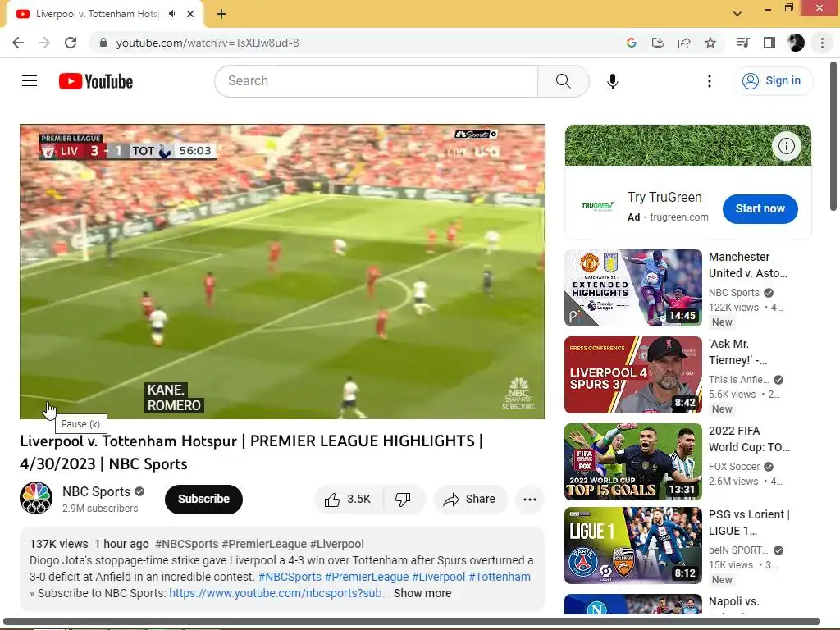Viewport: 840px width, 630px height.
Task: Open the Chrome profile avatar
Action: click(796, 43)
